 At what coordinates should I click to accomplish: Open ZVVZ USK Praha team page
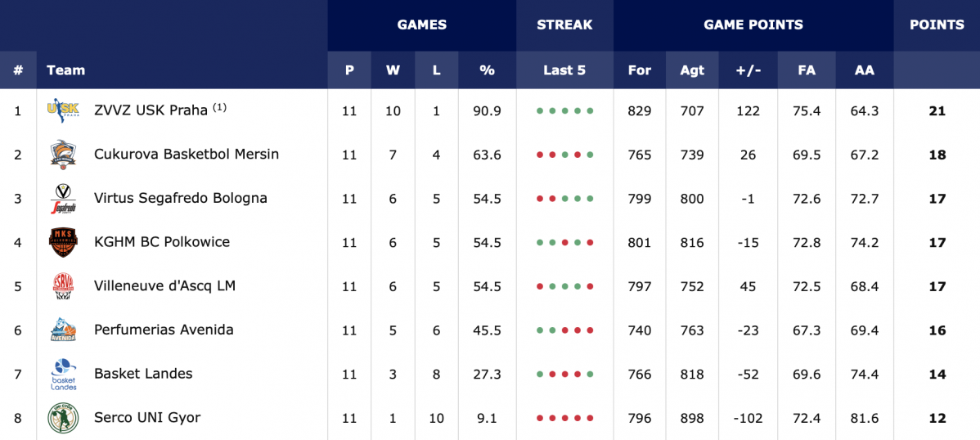[x=151, y=110]
